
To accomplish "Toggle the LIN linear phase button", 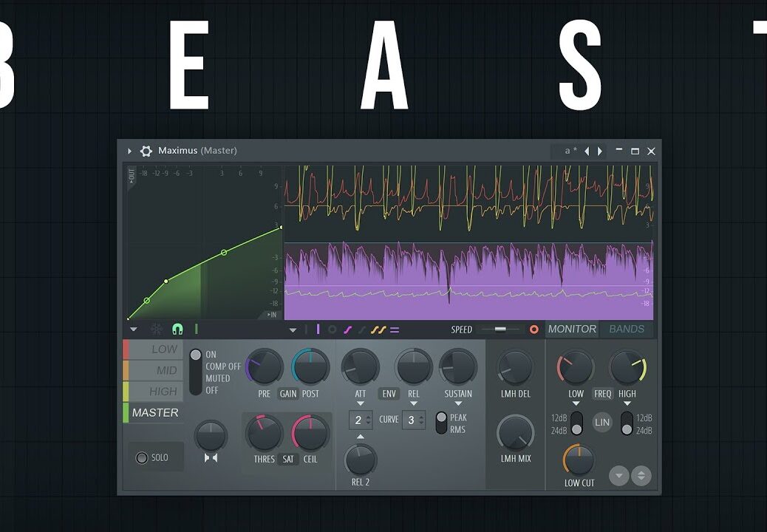I will pyautogui.click(x=602, y=423).
